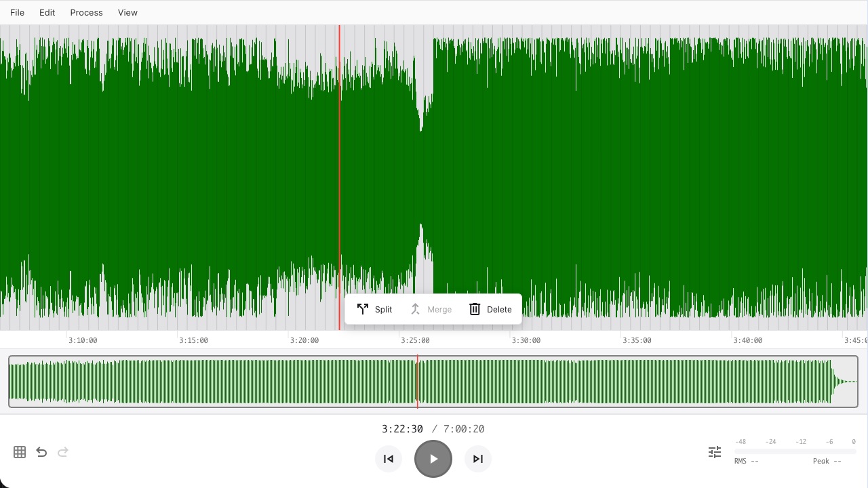Click the Merge arrow icon

click(x=416, y=309)
